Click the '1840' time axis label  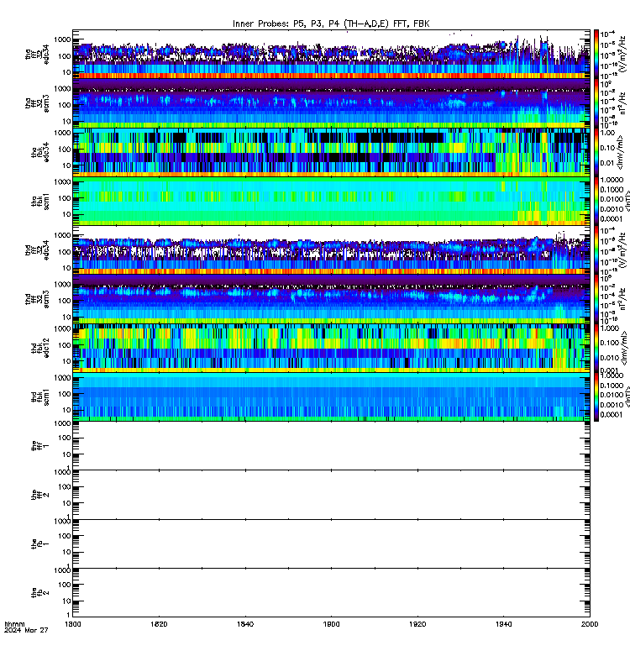[x=245, y=624]
